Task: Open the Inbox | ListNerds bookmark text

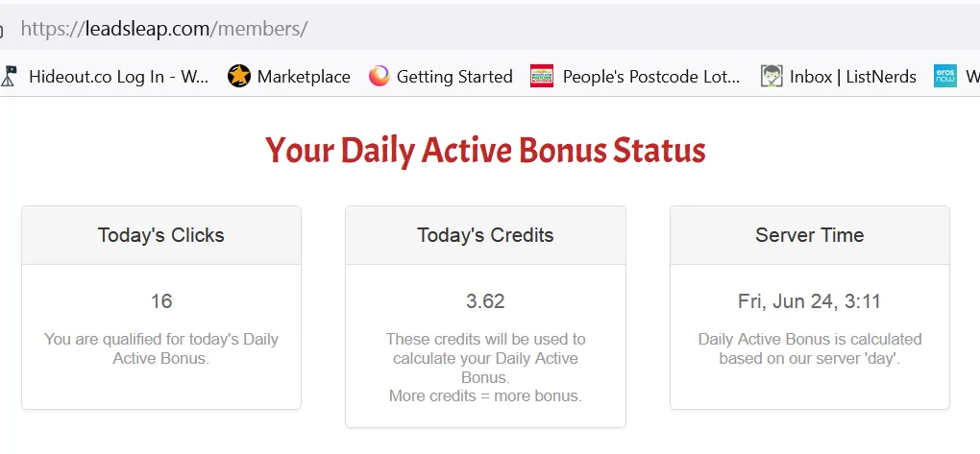Action: pos(852,77)
